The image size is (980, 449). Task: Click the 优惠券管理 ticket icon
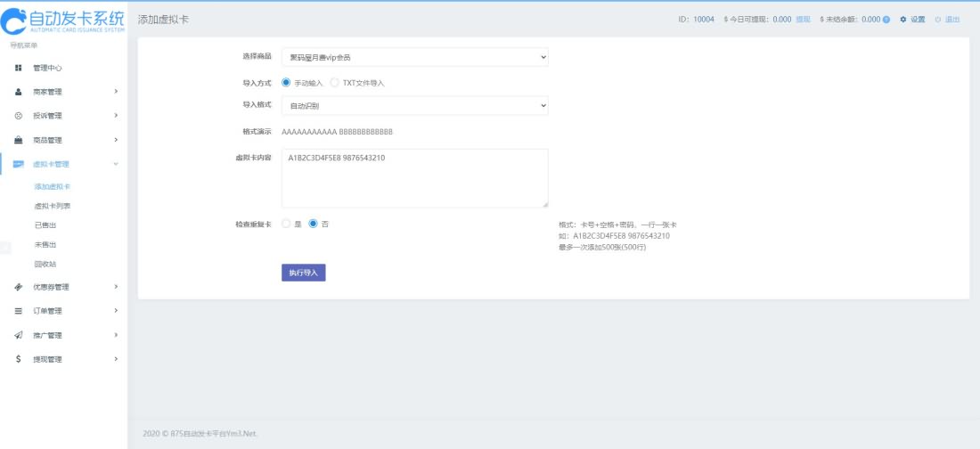point(19,287)
